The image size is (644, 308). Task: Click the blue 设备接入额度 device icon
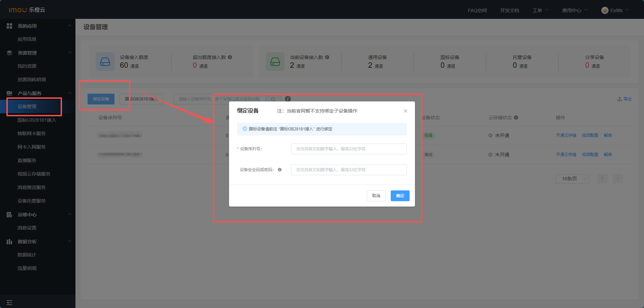click(x=105, y=62)
